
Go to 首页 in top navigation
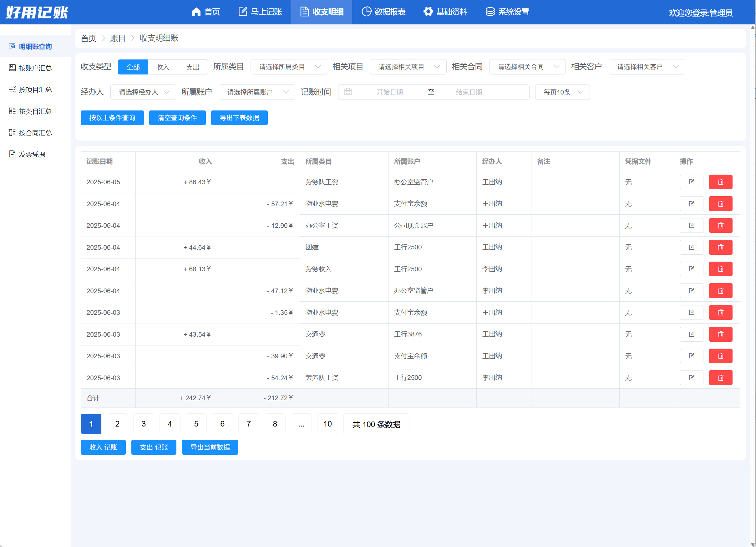point(206,12)
